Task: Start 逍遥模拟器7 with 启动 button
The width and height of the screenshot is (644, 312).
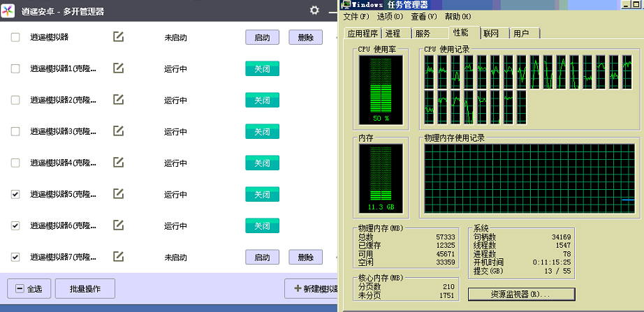Action: click(x=263, y=257)
